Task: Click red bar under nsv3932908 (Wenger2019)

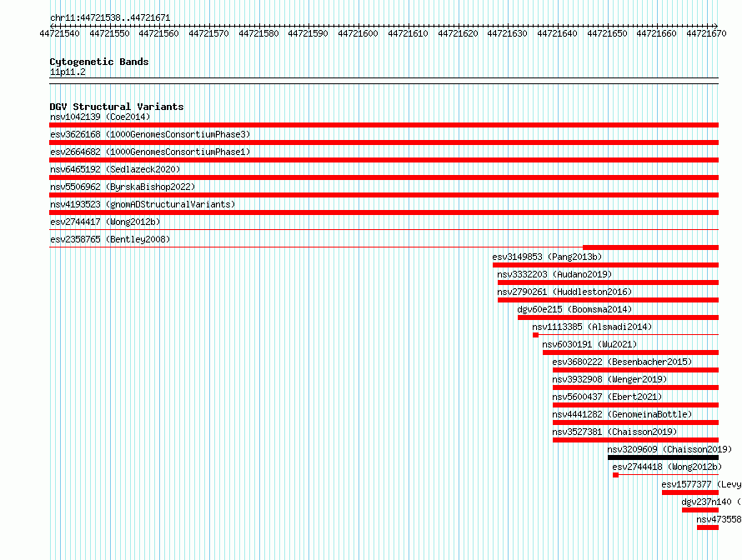Action: (635, 387)
